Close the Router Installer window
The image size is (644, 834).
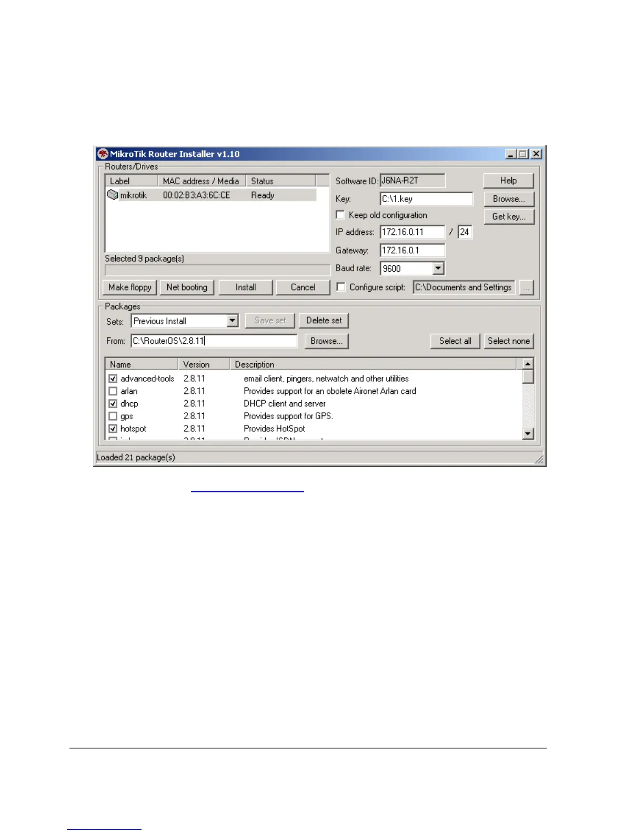pos(536,154)
